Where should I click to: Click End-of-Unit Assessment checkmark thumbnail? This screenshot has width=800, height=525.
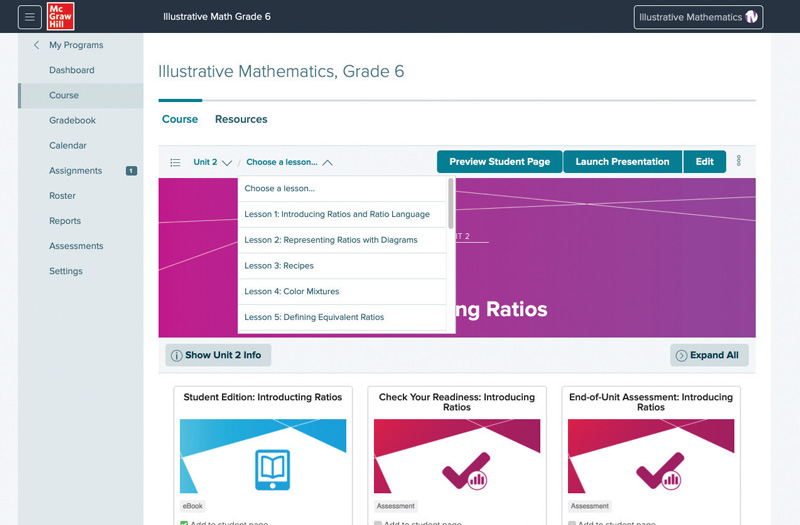(651, 456)
